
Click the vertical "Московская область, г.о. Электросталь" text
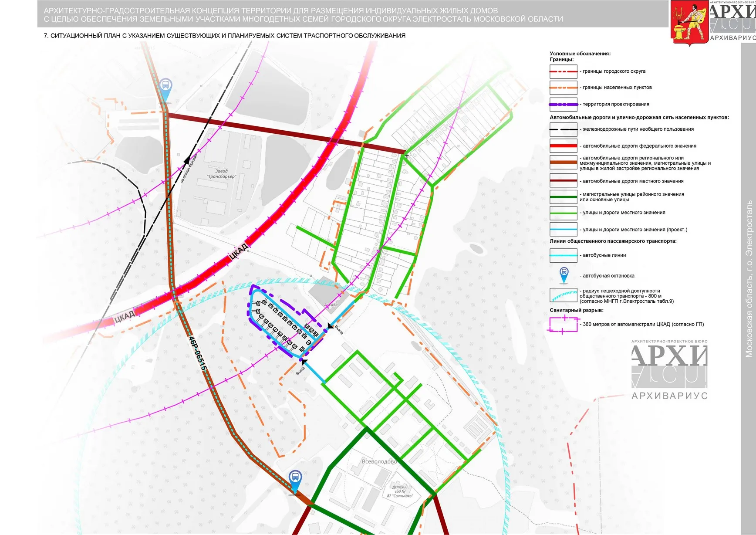749,279
